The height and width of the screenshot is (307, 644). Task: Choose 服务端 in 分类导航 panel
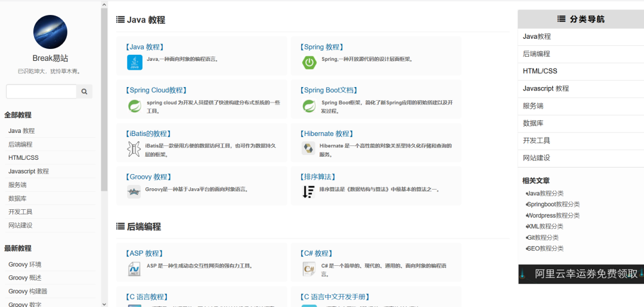click(x=581, y=106)
